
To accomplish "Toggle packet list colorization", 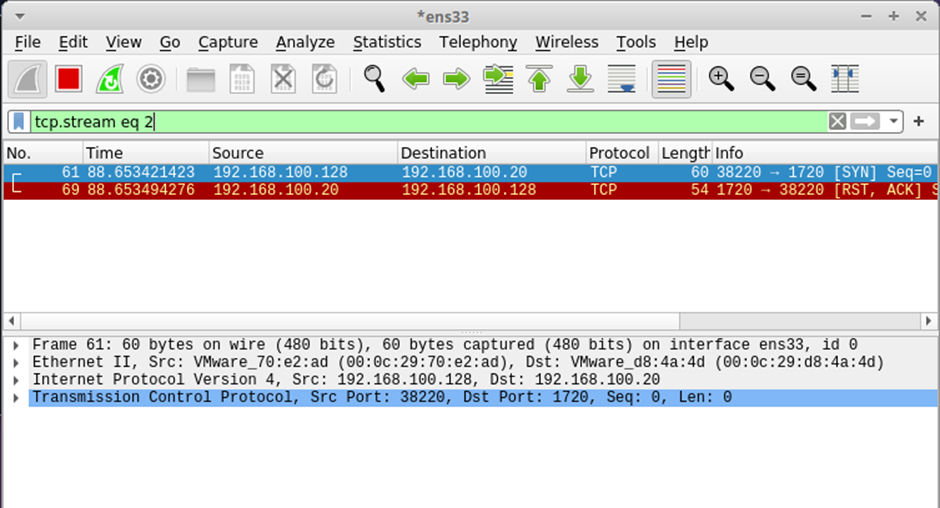I will point(671,79).
